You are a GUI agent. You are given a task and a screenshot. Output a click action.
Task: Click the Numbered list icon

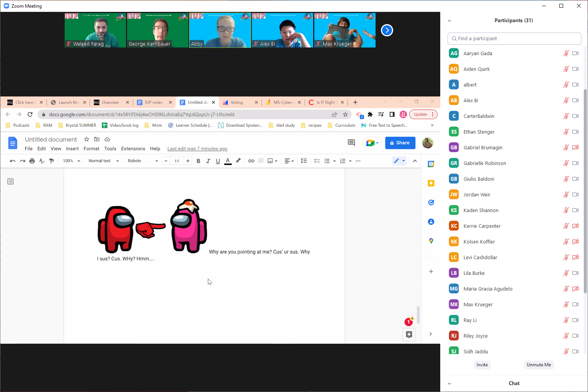click(x=343, y=161)
